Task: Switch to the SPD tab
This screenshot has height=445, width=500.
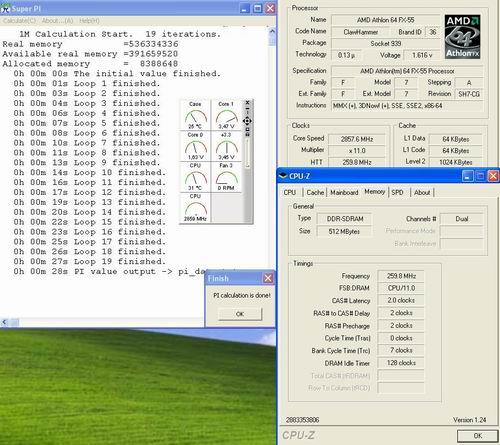Action: (x=397, y=192)
